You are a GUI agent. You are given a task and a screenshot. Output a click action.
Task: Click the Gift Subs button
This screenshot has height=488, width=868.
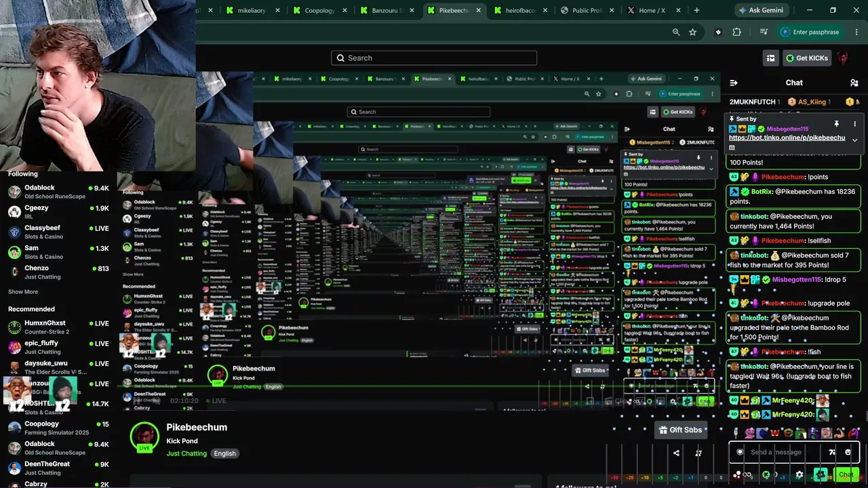click(681, 430)
